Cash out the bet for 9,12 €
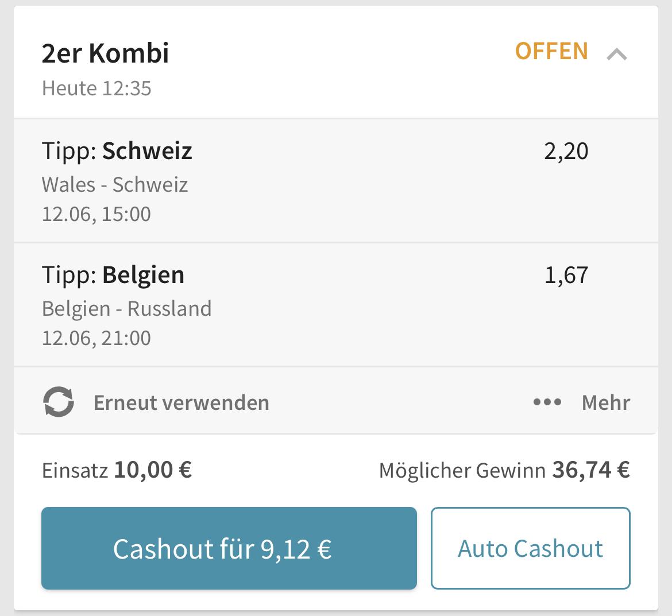 tap(229, 548)
